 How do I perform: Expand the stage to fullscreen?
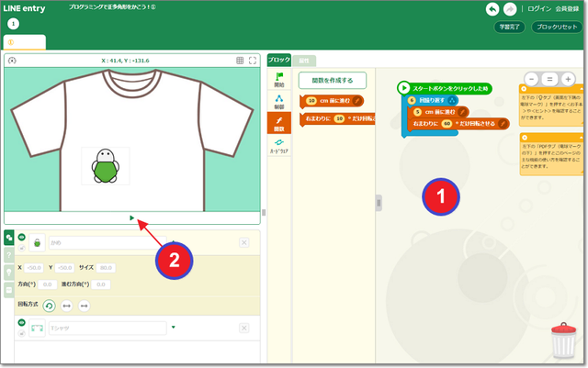pos(253,61)
